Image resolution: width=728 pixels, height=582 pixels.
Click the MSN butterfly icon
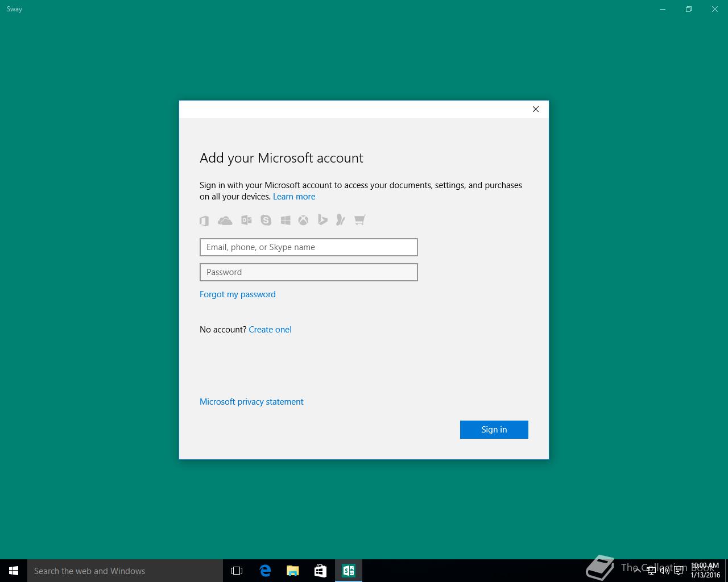(341, 219)
